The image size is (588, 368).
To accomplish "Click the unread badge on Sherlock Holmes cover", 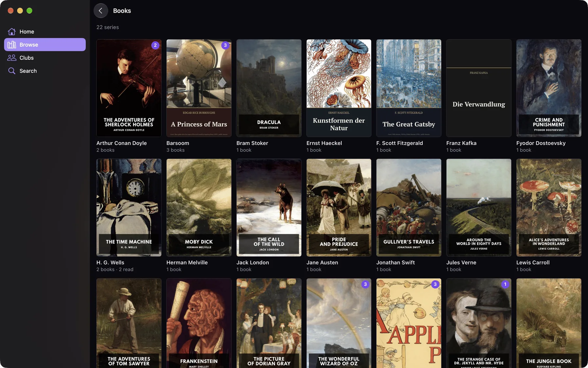I will pos(155,45).
